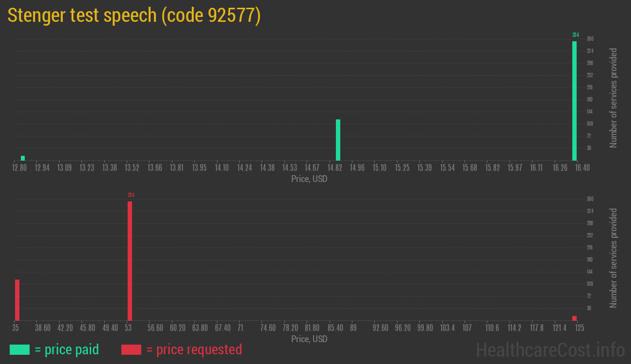
Task: Click the top chart's 'Number of services provided' label
Action: point(614,98)
